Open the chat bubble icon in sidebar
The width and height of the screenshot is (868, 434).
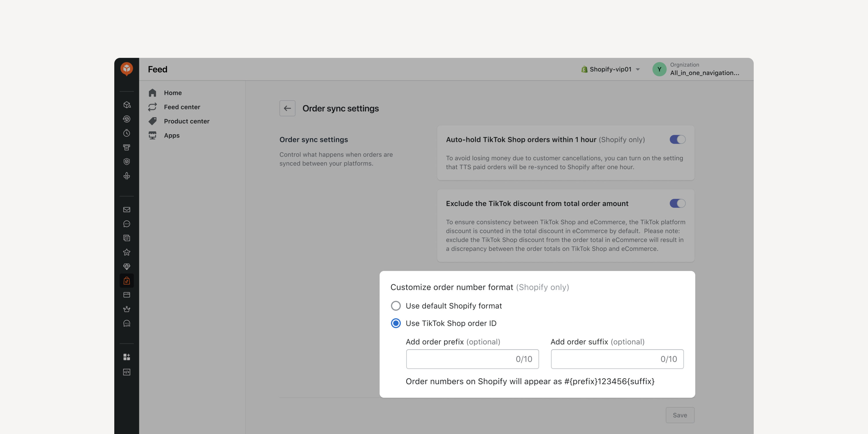[x=127, y=224]
